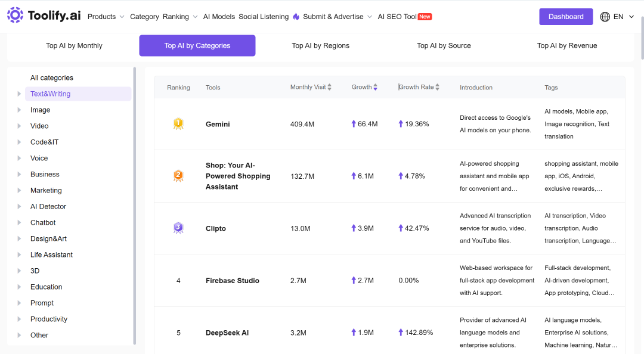
Task: Sort table by Growth column arrows
Action: (x=375, y=87)
